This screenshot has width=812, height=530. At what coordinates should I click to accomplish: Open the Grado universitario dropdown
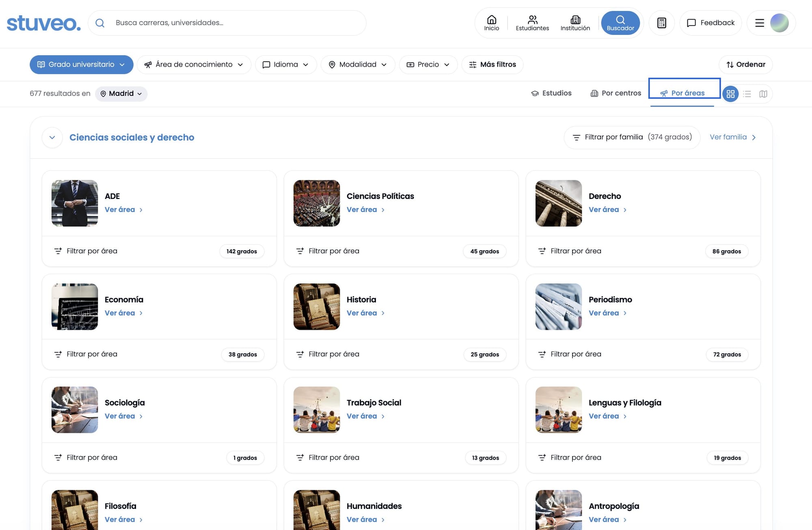82,65
